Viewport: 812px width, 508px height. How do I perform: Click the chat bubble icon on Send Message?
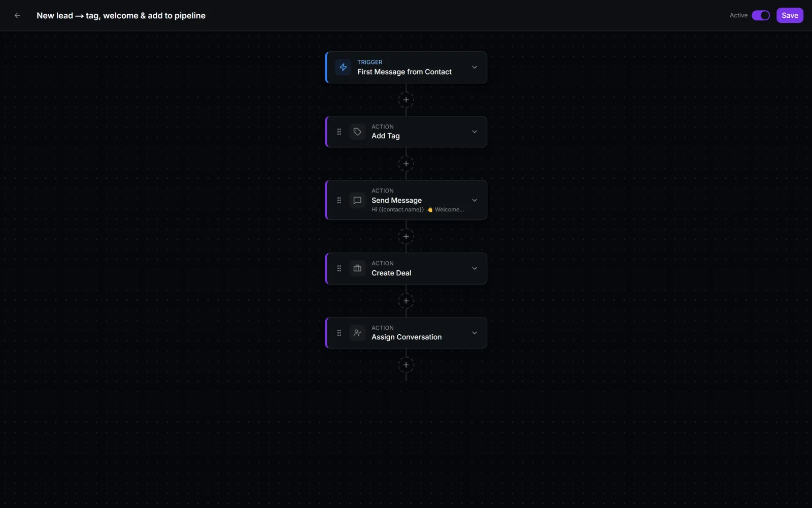(x=357, y=200)
